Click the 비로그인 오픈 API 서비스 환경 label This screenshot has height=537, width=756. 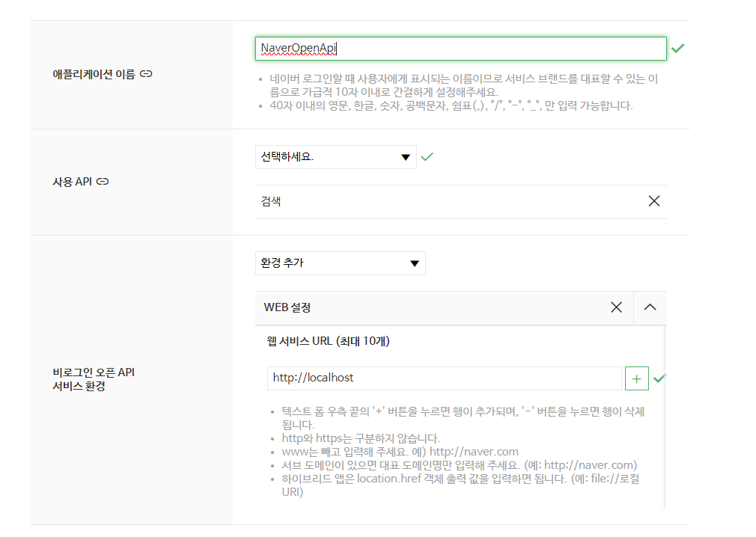[x=91, y=379]
